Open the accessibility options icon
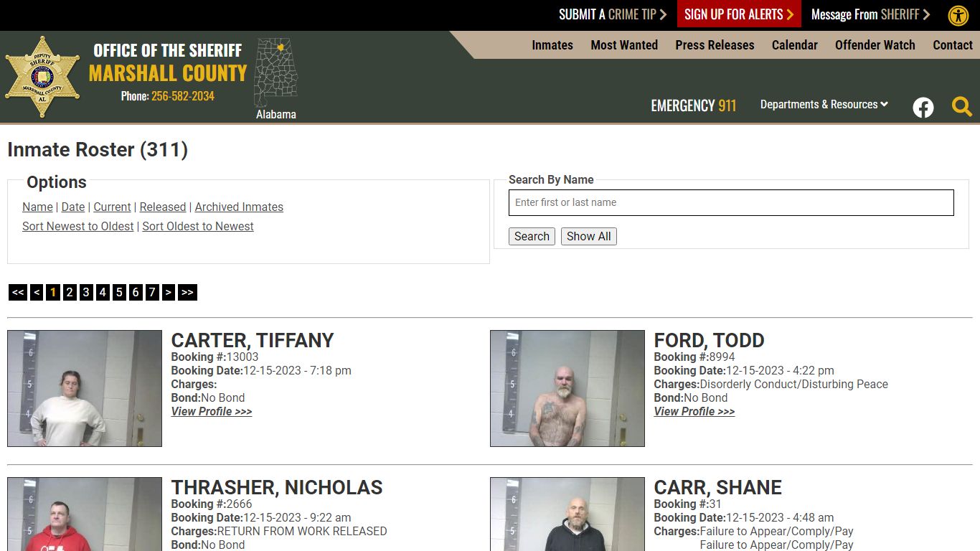The width and height of the screenshot is (980, 551). click(x=958, y=15)
